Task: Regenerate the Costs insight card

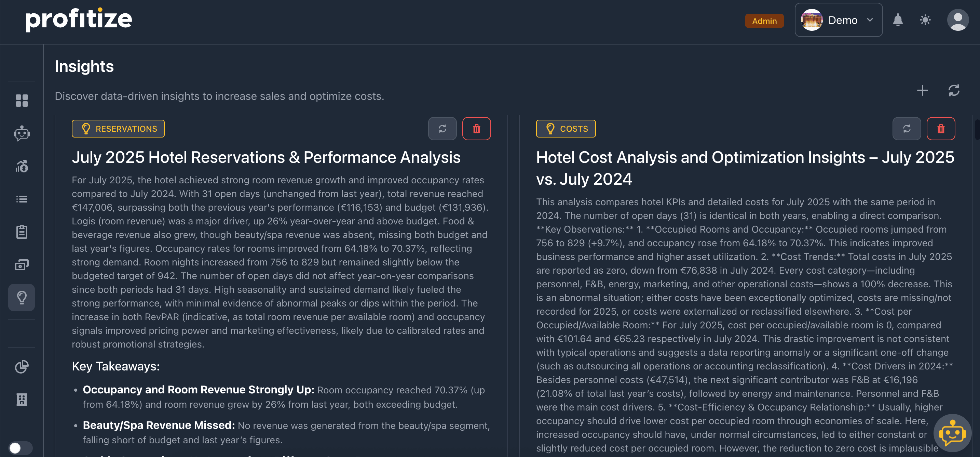Action: (907, 129)
